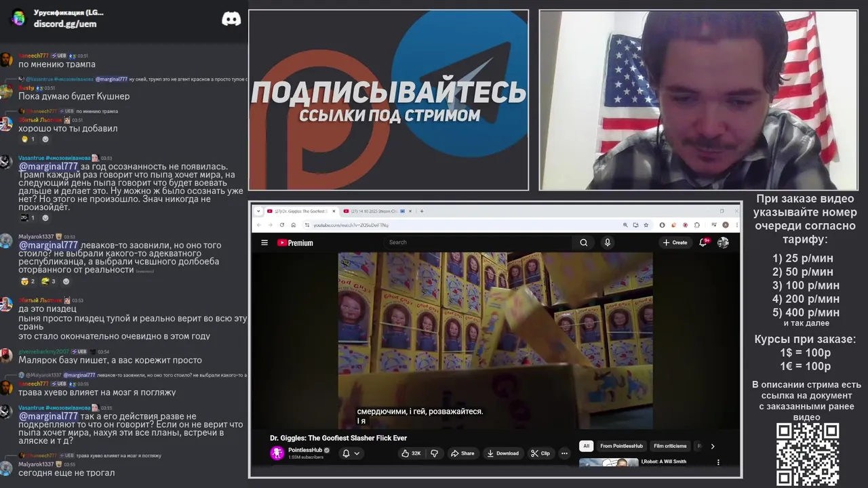The image size is (868, 488).
Task: Open browser tab search dropdown
Action: (258, 211)
